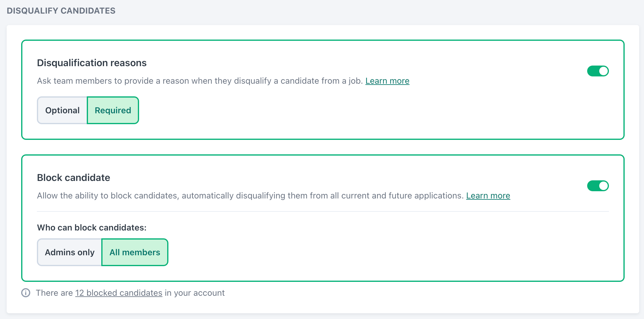
Task: Click the DISQUALIFY CANDIDATES section title
Action: point(61,11)
